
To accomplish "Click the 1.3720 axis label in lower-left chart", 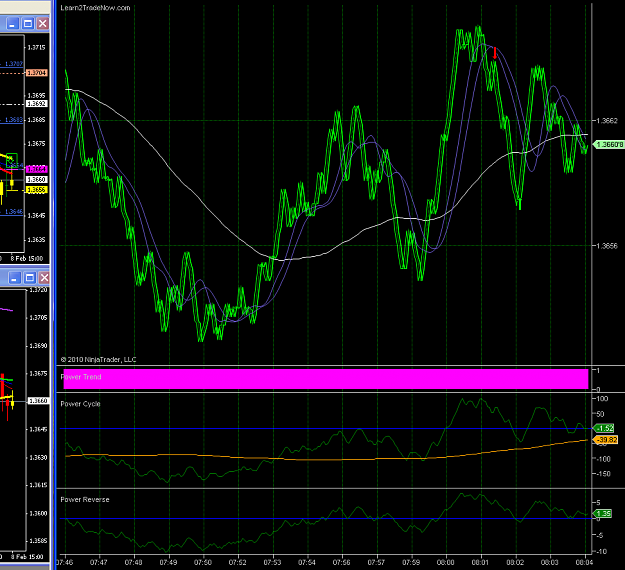I will [x=39, y=290].
